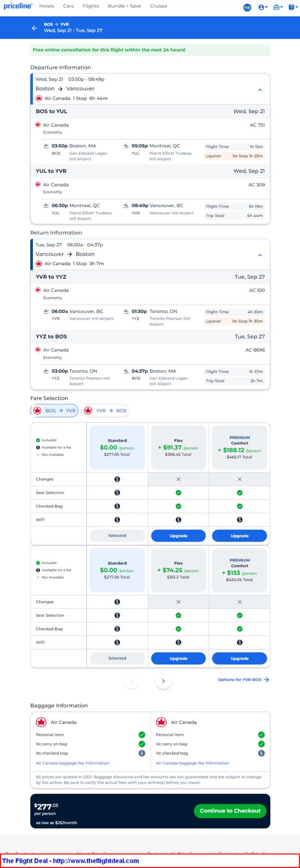Open Hotels in top navigation
The height and width of the screenshot is (868, 300).
(47, 6)
